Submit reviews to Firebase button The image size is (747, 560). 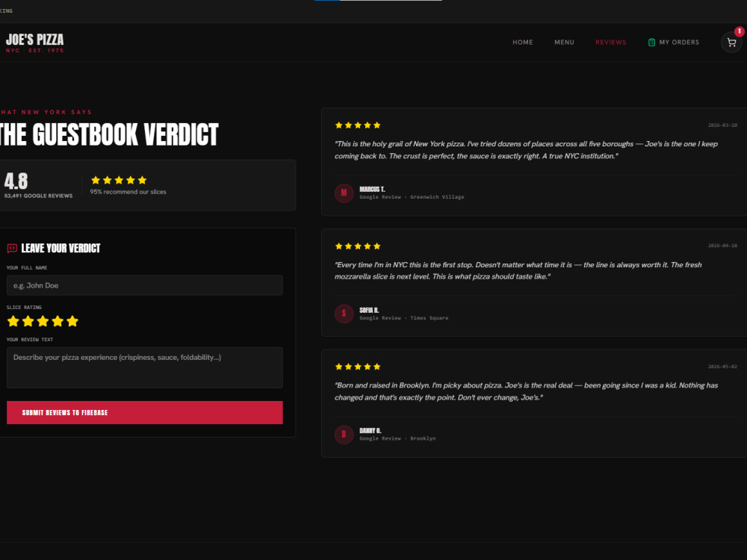coord(145,412)
